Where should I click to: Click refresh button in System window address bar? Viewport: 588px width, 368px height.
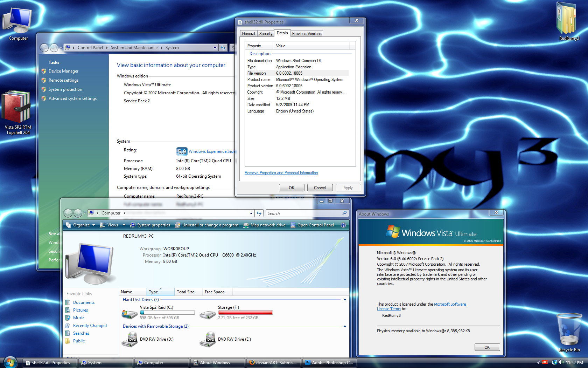pos(223,48)
